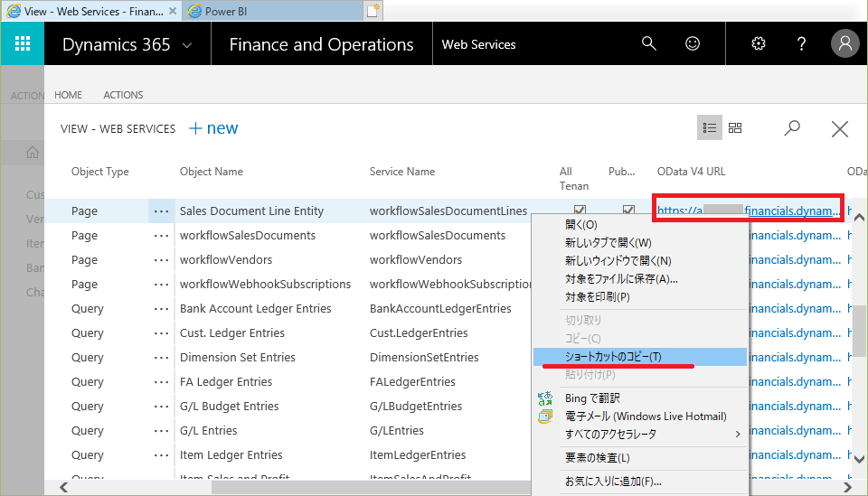Expand すべてのアクセラレータ submenu arrow
This screenshot has height=496, width=868.
click(x=738, y=434)
